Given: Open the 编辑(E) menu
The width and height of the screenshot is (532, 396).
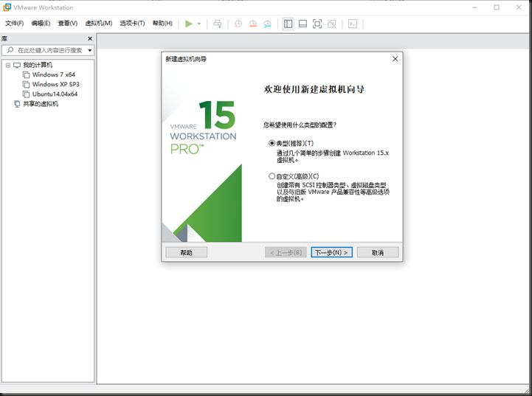Looking at the screenshot, I should [x=41, y=24].
